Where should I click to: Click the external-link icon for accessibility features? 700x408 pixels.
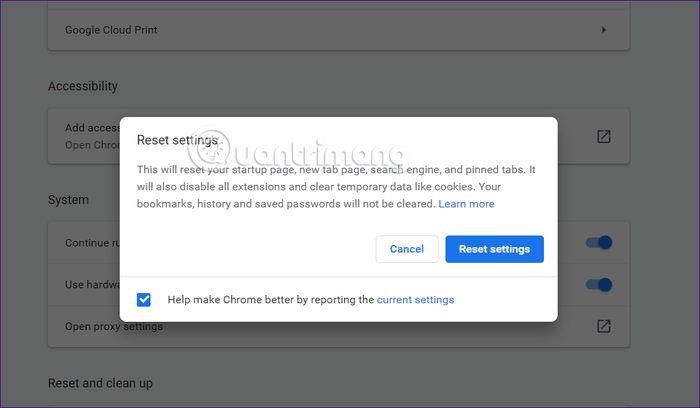tap(604, 137)
